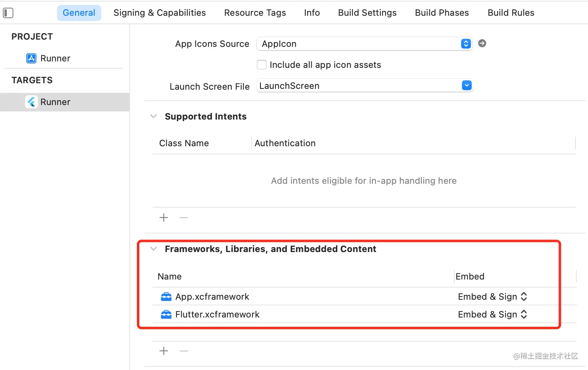Screen dimensions: 588x370
Task: Switch to the Signing & Capabilities tab
Action: point(160,13)
